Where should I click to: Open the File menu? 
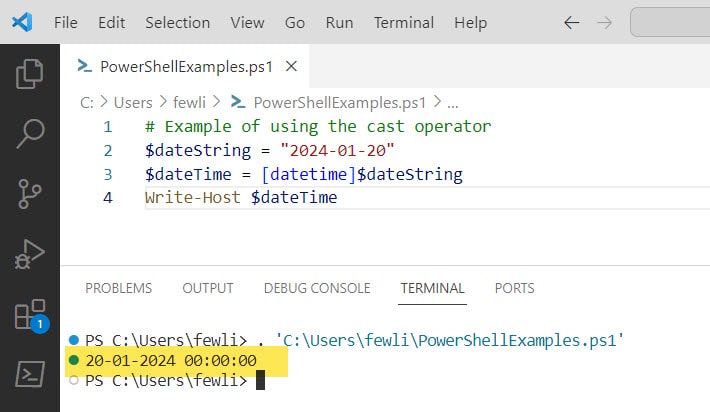point(66,22)
